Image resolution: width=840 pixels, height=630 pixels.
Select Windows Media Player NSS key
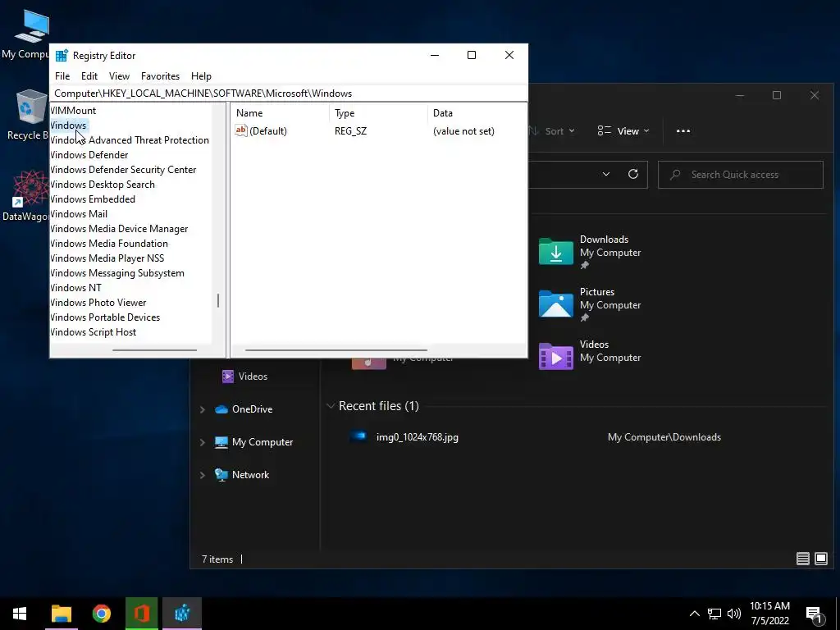[x=107, y=258]
